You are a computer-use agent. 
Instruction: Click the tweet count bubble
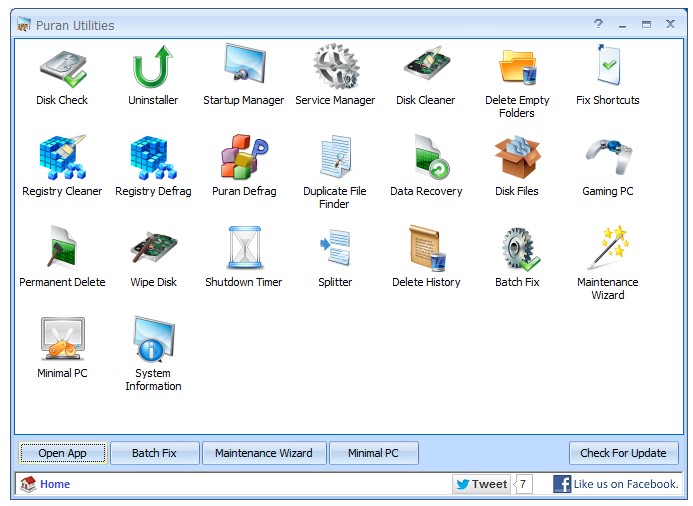523,484
